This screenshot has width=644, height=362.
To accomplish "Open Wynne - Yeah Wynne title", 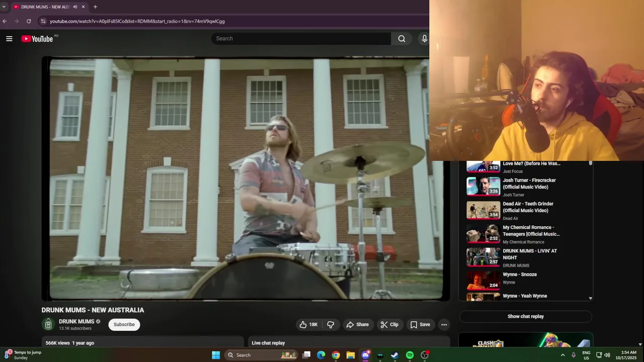I will click(525, 296).
